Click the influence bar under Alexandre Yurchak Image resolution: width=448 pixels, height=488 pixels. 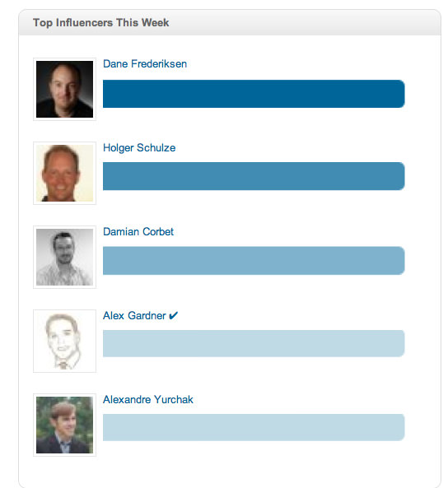[254, 427]
